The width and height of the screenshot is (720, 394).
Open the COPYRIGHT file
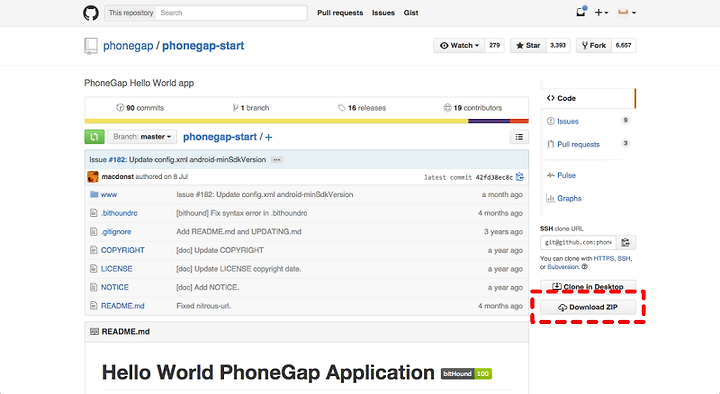(123, 250)
